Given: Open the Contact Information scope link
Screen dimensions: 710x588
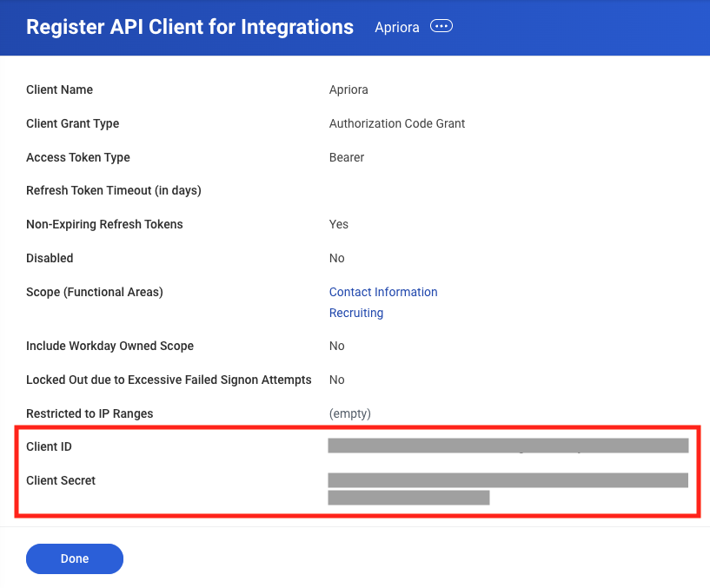Looking at the screenshot, I should tap(383, 292).
